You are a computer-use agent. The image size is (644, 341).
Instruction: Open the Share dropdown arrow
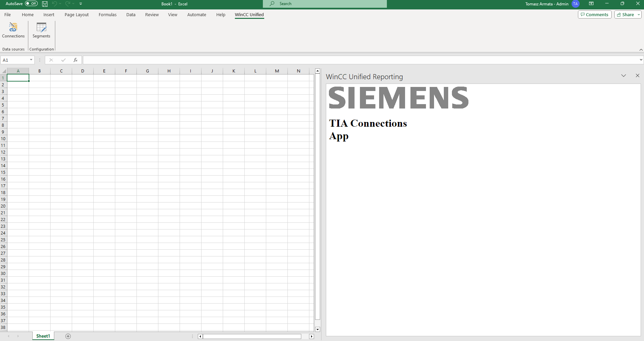coord(639,15)
